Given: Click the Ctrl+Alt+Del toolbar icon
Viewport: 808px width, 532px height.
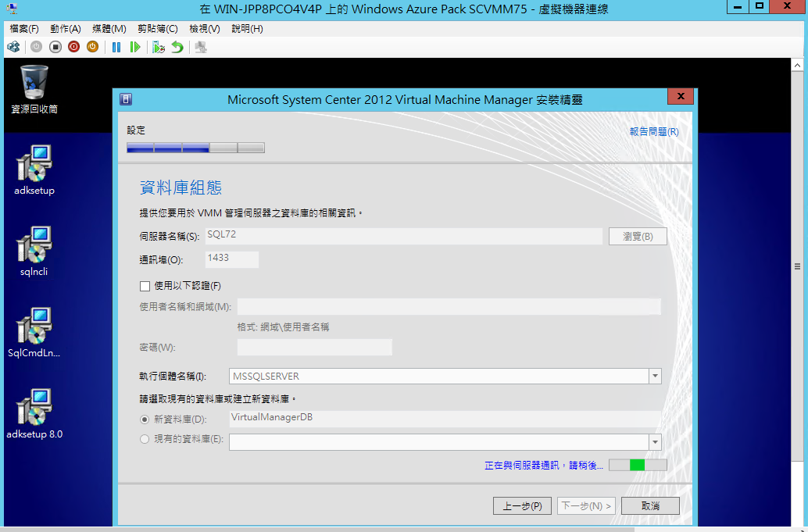Looking at the screenshot, I should tap(13, 48).
